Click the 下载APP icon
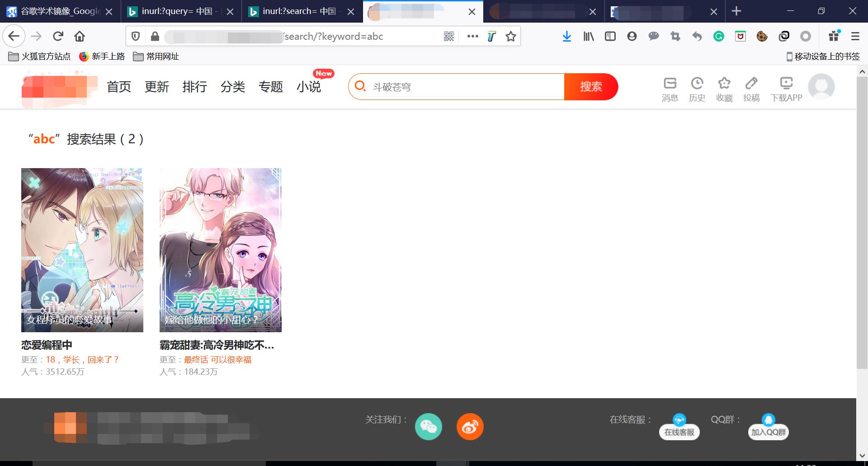Screen dimensions: 868x466 tap(786, 84)
